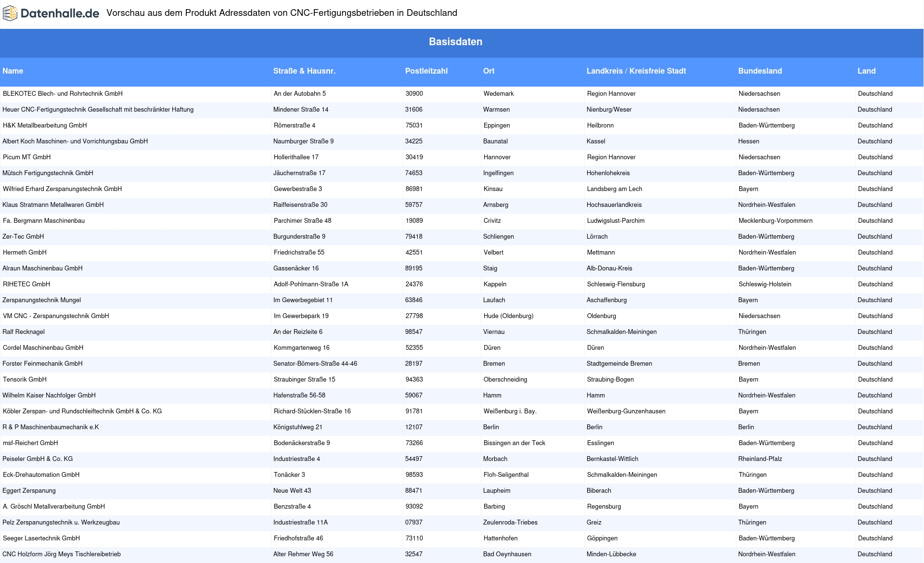Click the Datenhalle.de logo icon
The width and height of the screenshot is (924, 563).
(x=10, y=13)
